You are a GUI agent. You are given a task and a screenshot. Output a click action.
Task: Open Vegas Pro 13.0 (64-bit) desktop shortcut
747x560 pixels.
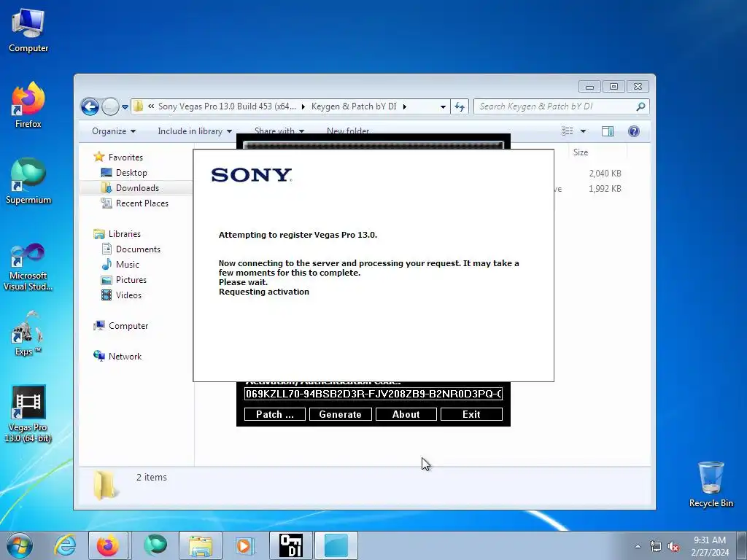28,414
